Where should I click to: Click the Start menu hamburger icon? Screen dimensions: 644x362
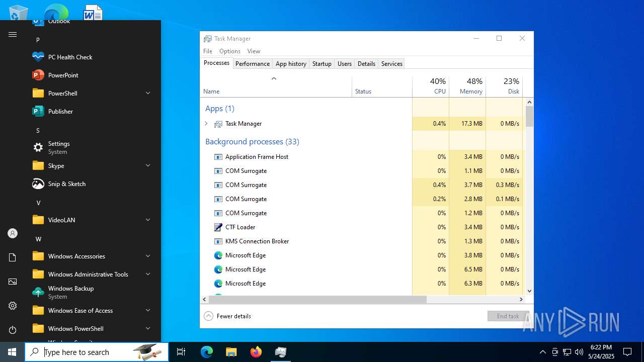[x=13, y=34]
